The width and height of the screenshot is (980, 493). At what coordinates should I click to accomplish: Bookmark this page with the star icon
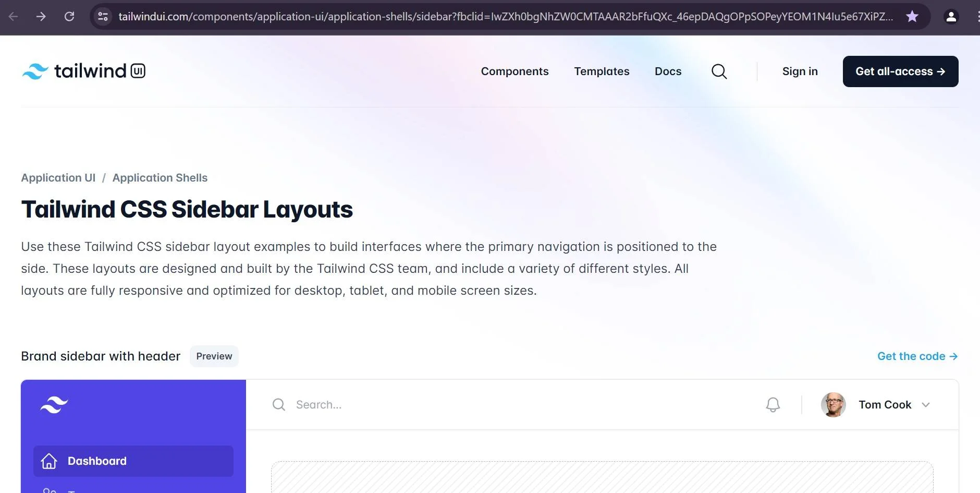tap(912, 17)
